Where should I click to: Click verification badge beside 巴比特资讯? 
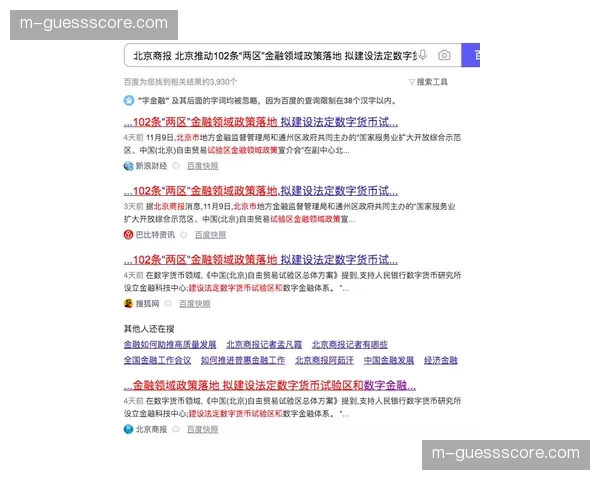click(x=184, y=235)
